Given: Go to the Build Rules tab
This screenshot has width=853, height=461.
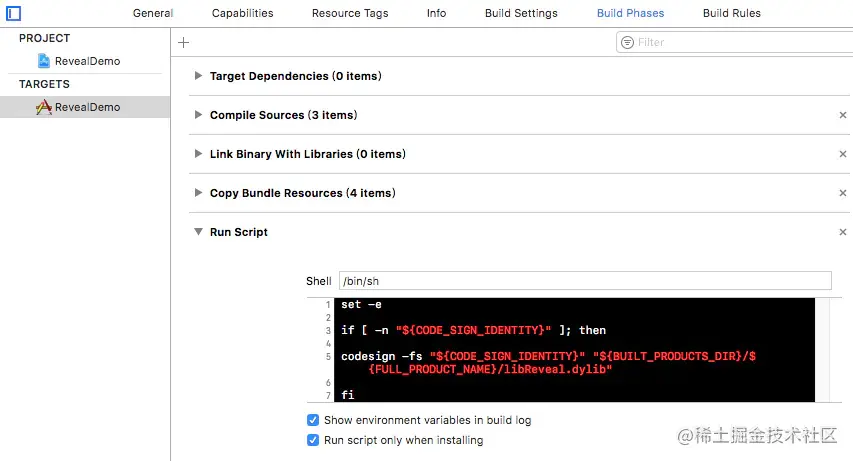Looking at the screenshot, I should [x=731, y=13].
